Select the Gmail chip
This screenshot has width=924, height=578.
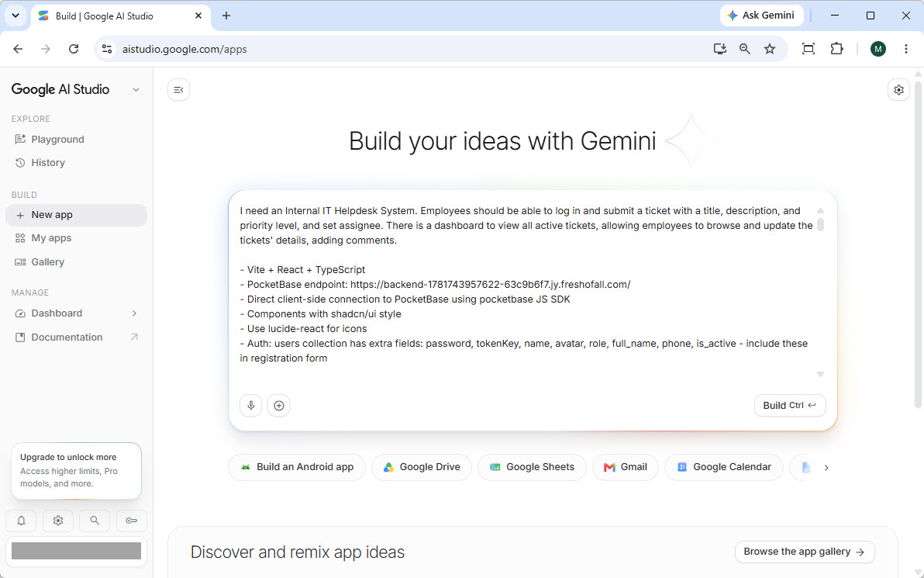(626, 467)
